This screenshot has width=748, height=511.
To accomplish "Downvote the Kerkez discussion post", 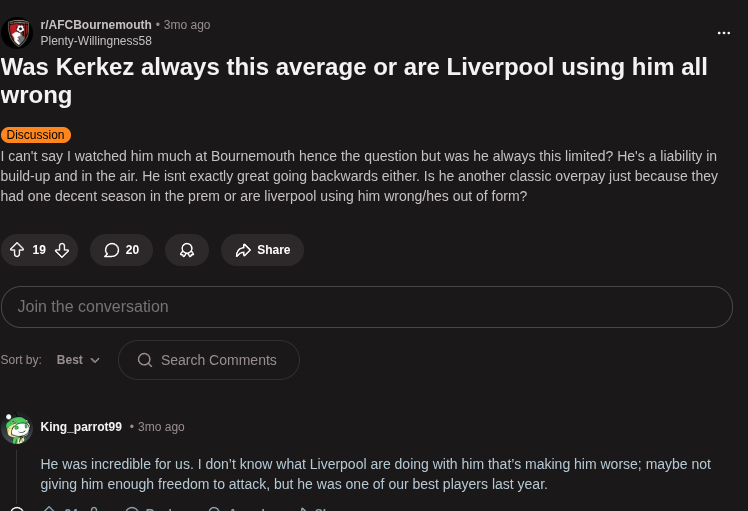I will (62, 250).
